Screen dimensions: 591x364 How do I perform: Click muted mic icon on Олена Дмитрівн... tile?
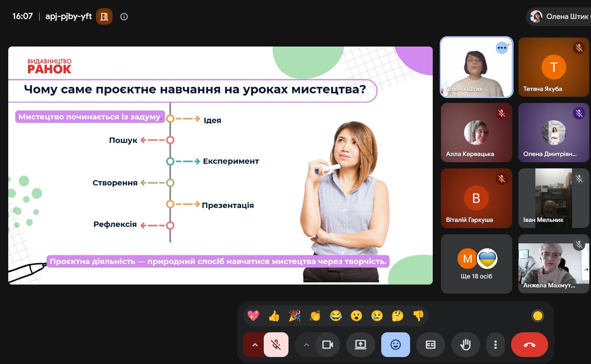pyautogui.click(x=579, y=113)
